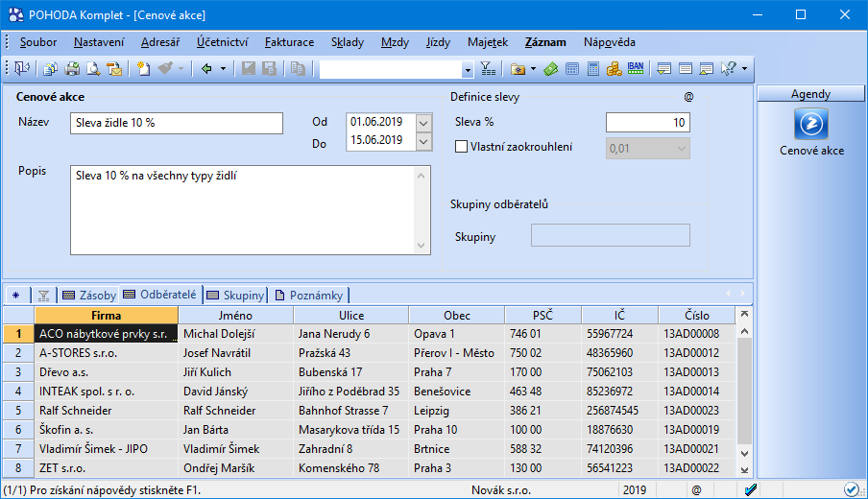Viewport: 868px width, 499px height.
Task: Open the Do date dropdown arrow
Action: tap(423, 142)
